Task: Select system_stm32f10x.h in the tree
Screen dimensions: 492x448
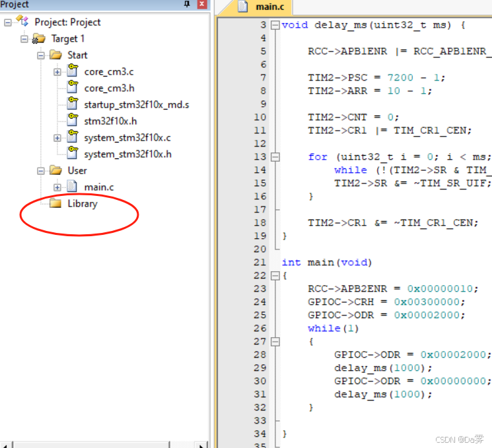Action: 127,154
